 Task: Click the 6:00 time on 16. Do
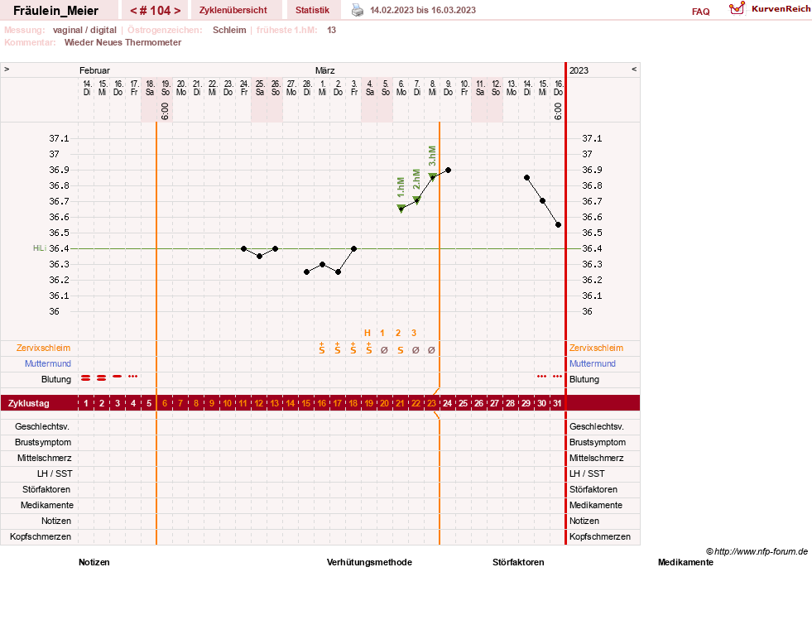(x=558, y=111)
